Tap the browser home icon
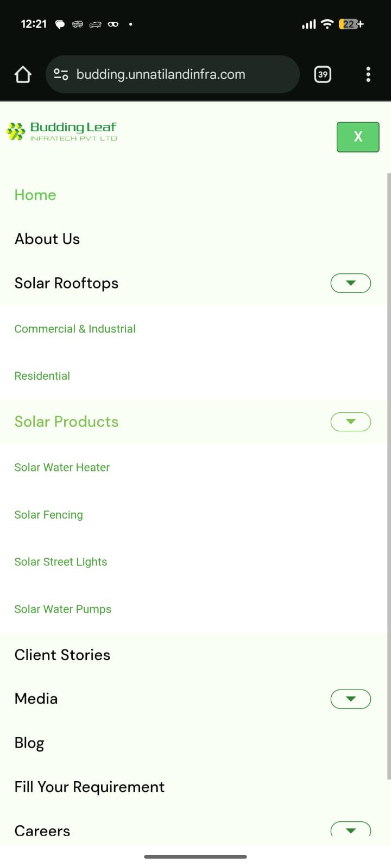Image resolution: width=391 pixels, height=868 pixels. (23, 74)
